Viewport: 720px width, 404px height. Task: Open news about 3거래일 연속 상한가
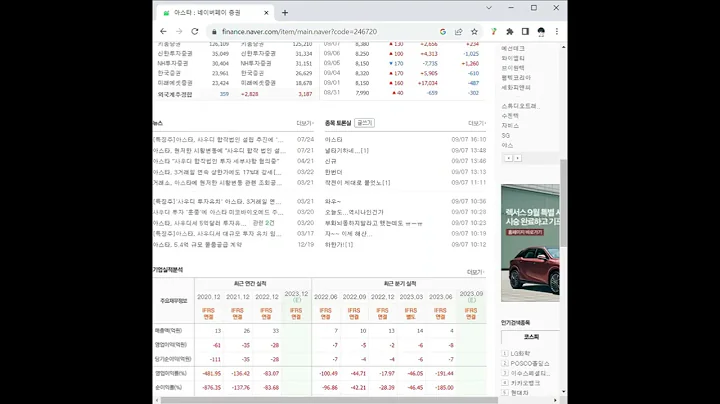tap(217, 172)
